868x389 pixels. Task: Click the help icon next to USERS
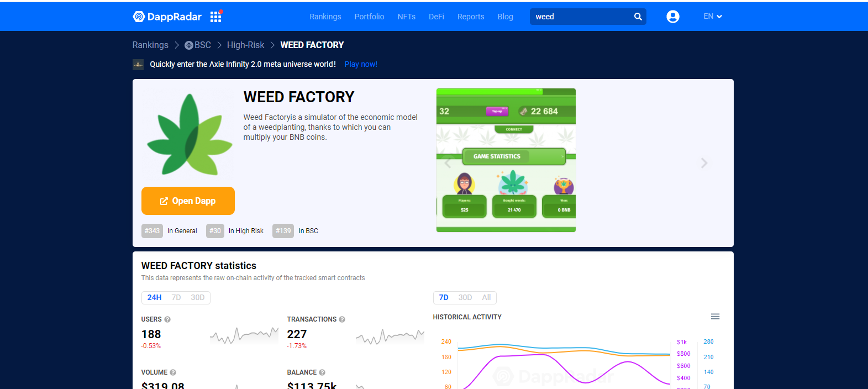(167, 319)
